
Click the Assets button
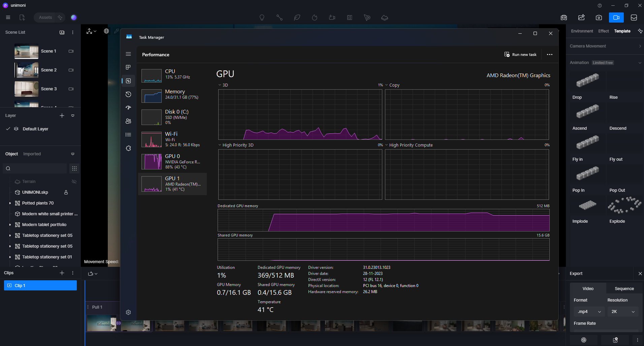[x=45, y=18]
